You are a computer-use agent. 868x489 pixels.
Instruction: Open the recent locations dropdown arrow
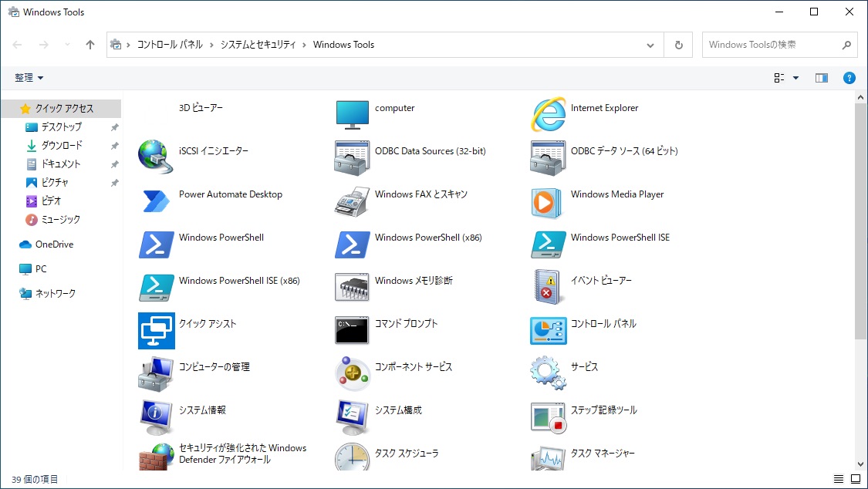67,45
